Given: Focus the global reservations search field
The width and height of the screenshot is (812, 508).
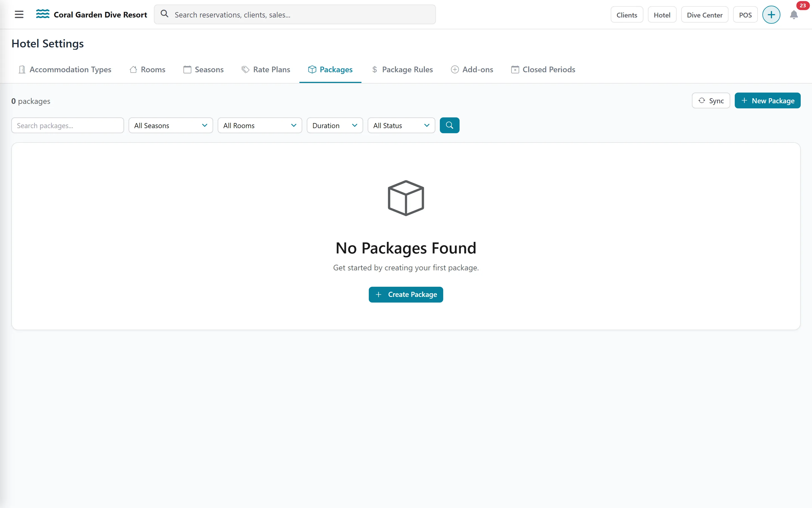Looking at the screenshot, I should 295,14.
